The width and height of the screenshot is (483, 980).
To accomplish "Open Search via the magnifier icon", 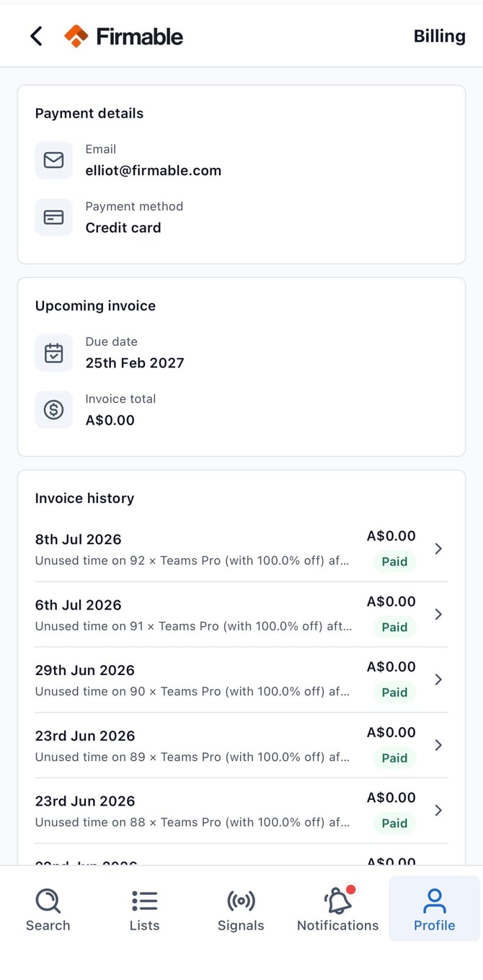I will [48, 901].
